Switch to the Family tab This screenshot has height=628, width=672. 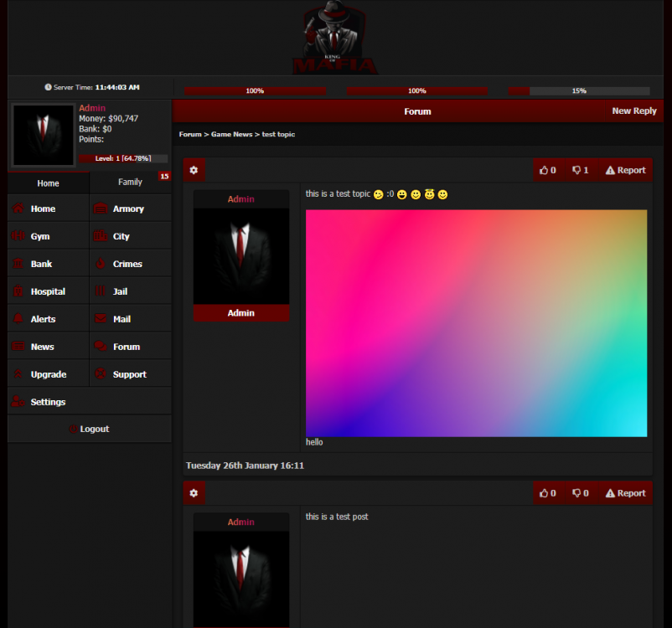[x=130, y=182]
